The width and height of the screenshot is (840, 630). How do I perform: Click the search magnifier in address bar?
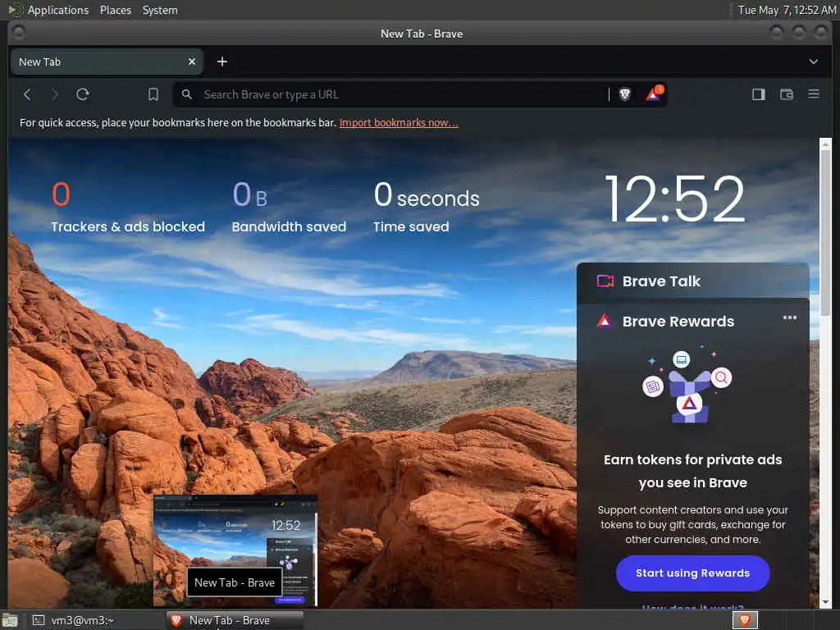(186, 94)
